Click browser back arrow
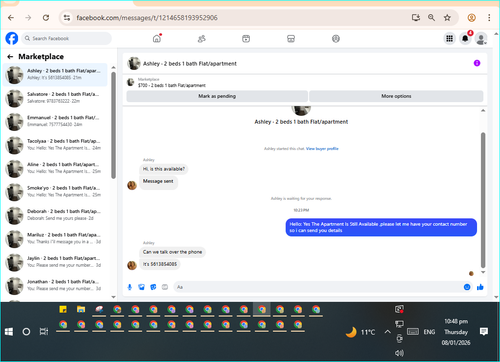This screenshot has height=362, width=500. (x=11, y=18)
